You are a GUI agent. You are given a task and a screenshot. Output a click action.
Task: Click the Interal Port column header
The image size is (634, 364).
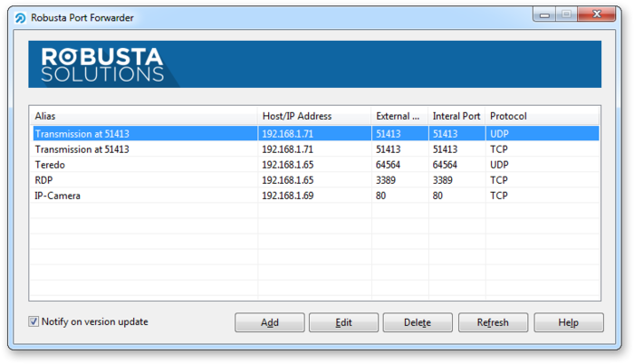coord(456,116)
